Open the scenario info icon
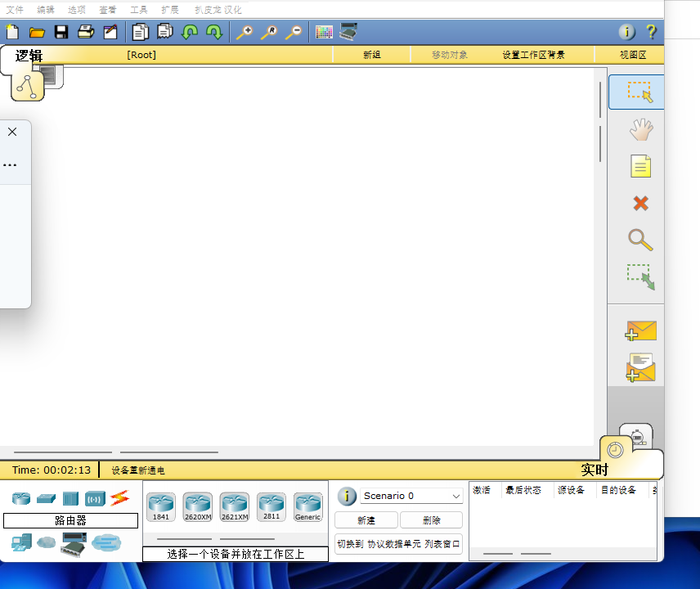700x589 pixels. click(x=347, y=496)
